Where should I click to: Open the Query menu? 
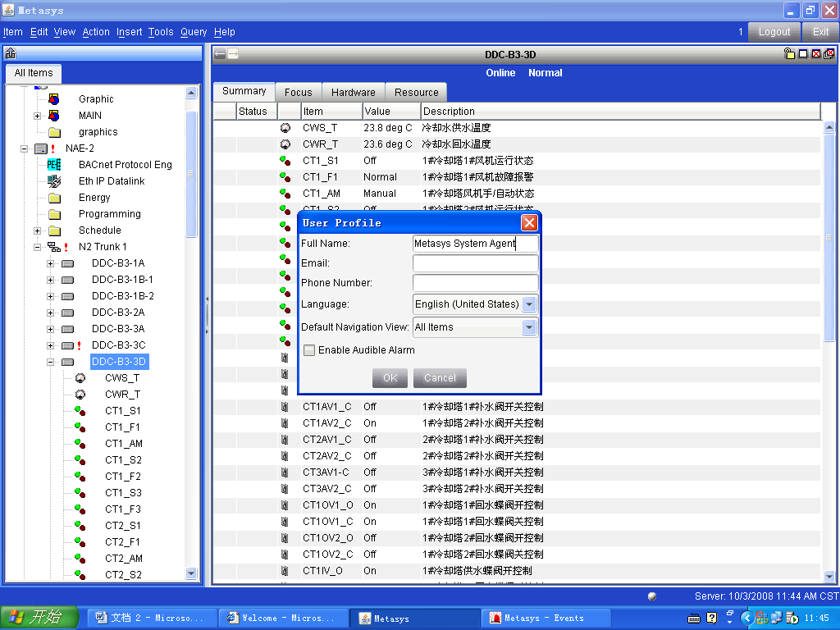pos(194,32)
